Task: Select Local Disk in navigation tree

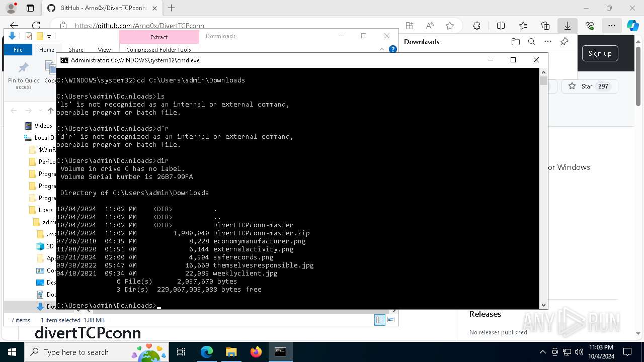Action: click(x=40, y=138)
